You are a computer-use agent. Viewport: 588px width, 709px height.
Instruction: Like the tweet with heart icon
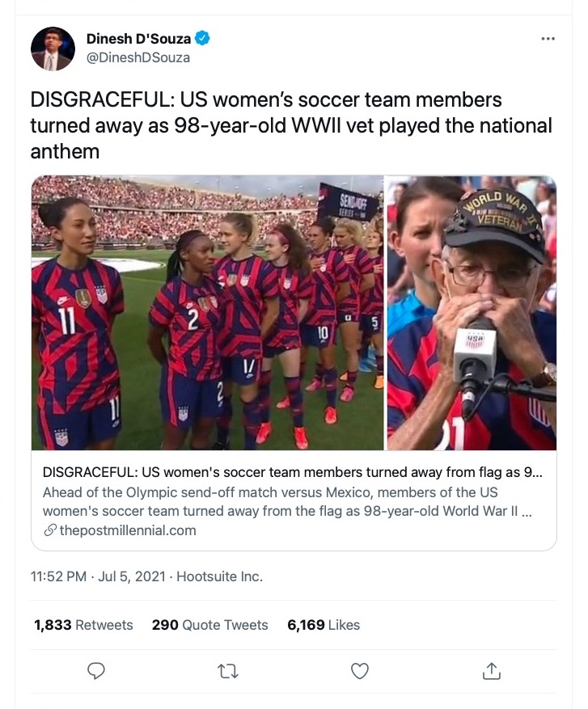[360, 671]
